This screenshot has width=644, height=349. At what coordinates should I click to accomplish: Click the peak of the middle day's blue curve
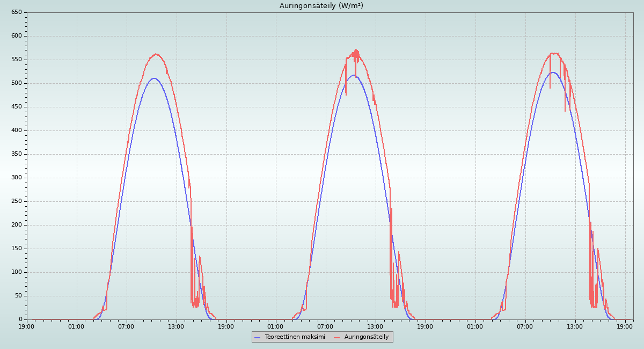coord(353,75)
